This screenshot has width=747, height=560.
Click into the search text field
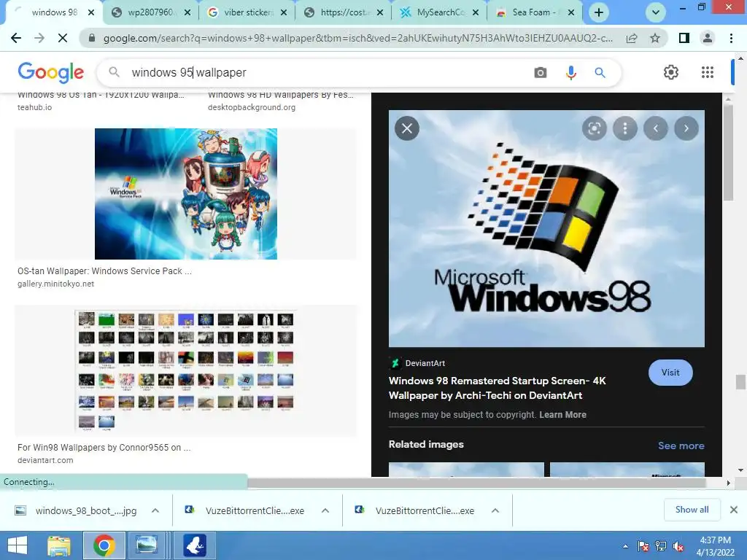tap(329, 72)
